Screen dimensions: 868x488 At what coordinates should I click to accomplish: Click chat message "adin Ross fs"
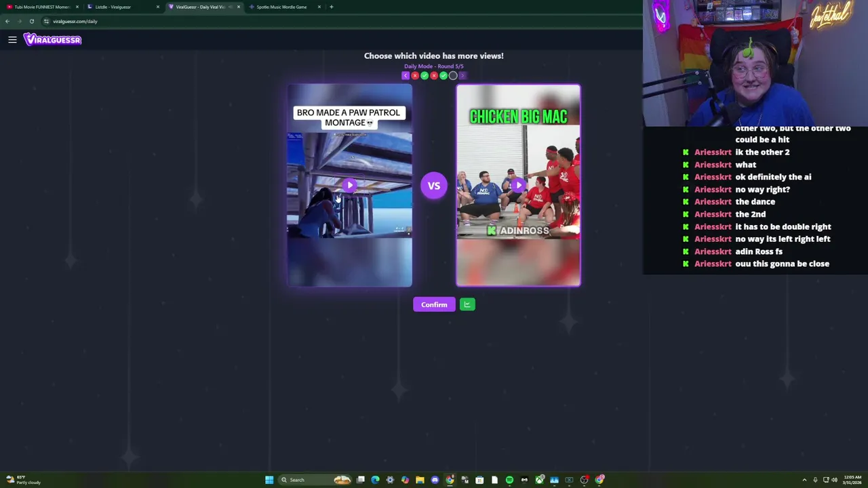pos(759,251)
